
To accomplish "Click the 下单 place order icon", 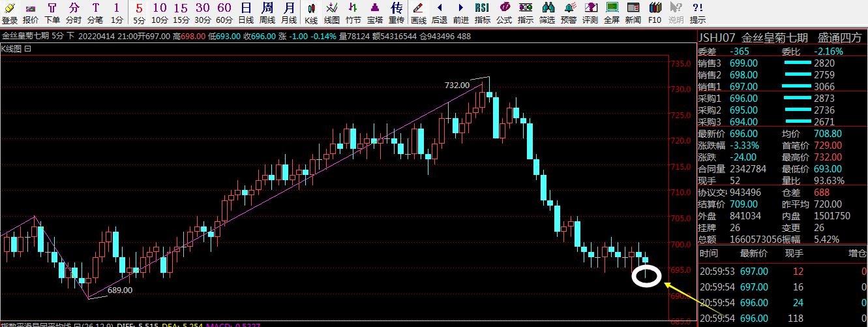I will pos(52,12).
